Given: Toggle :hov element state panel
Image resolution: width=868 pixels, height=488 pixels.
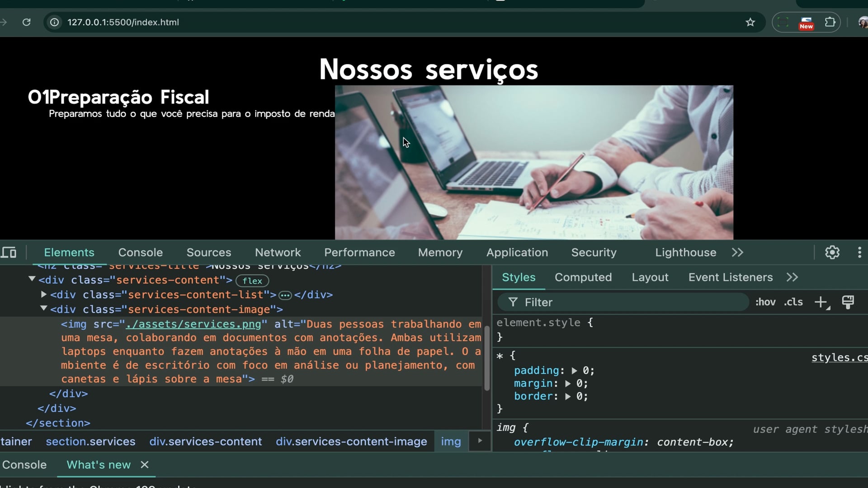Looking at the screenshot, I should tap(765, 302).
